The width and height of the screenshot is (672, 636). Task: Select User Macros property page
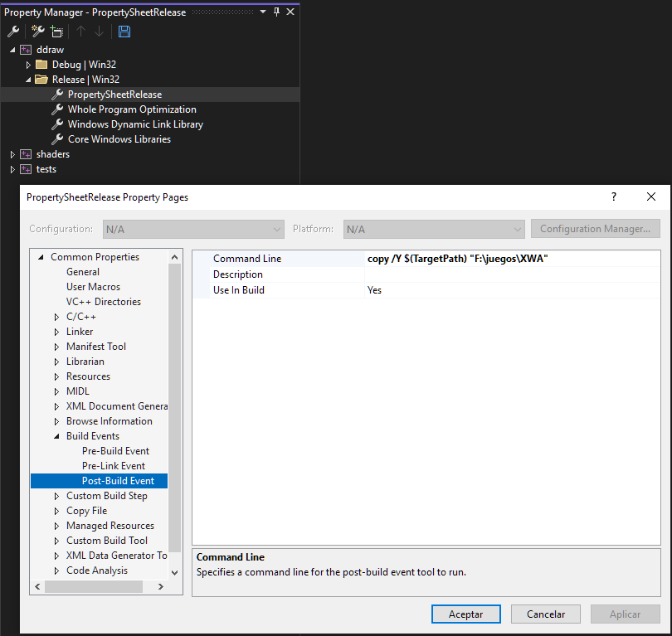[93, 287]
